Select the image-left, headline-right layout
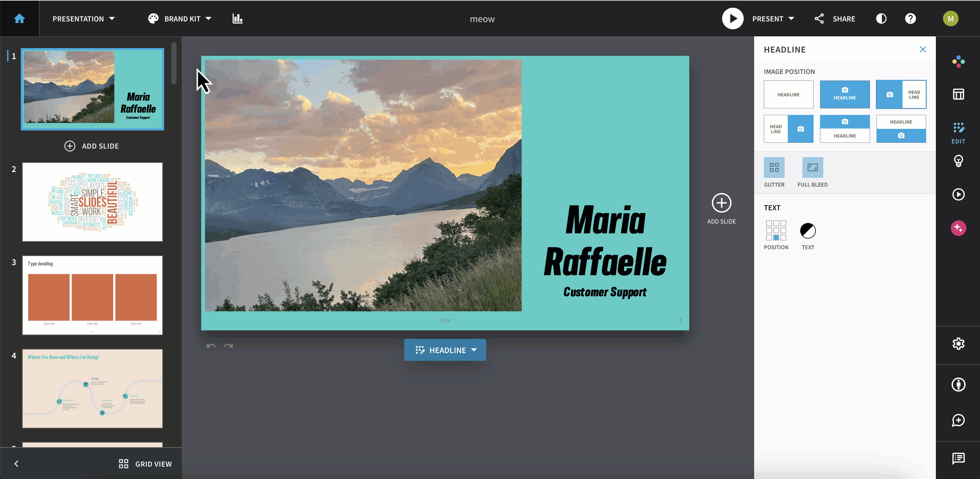Viewport: 980px width, 479px height. (901, 94)
